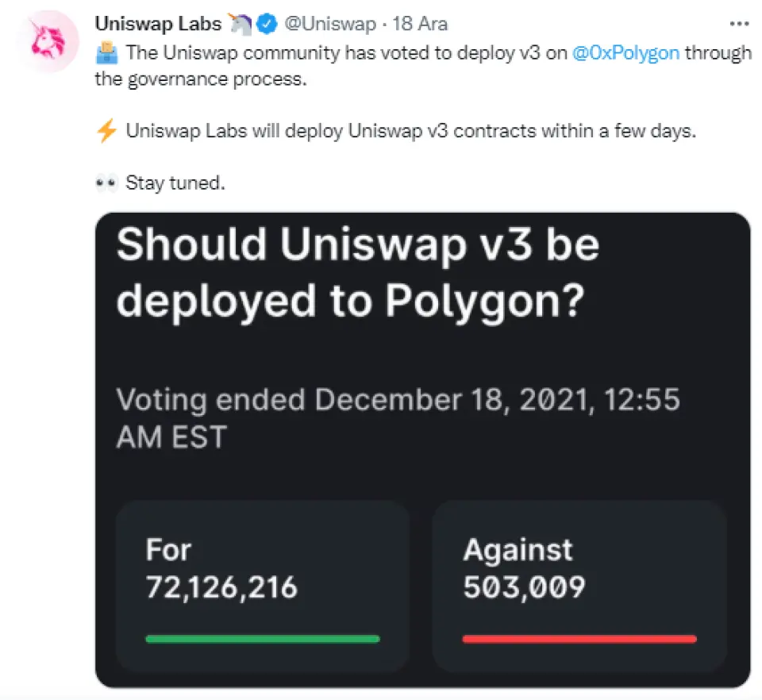Select the For vote result card

click(x=263, y=586)
